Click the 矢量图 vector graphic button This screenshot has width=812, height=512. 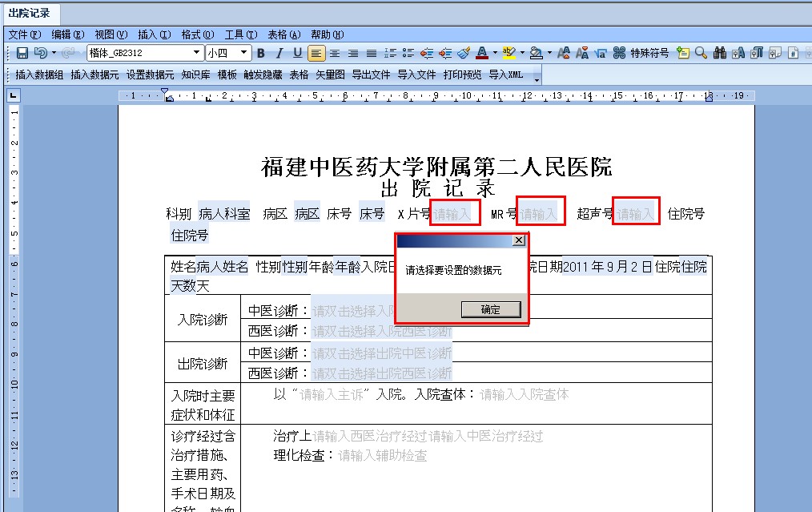331,75
